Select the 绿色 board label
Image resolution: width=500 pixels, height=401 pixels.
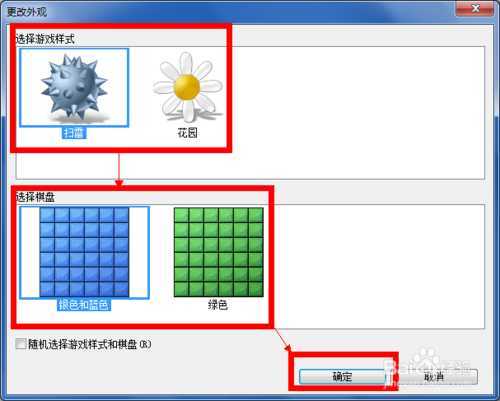point(218,305)
